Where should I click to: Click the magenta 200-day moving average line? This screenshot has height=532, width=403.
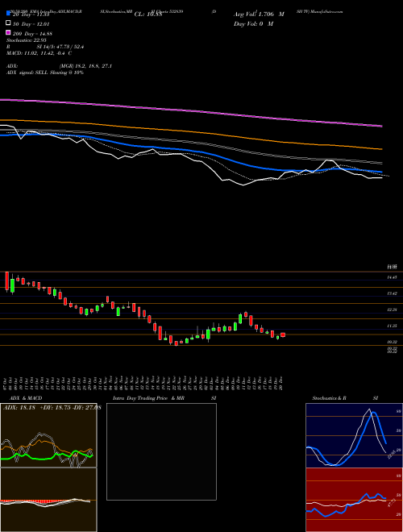coord(190,110)
